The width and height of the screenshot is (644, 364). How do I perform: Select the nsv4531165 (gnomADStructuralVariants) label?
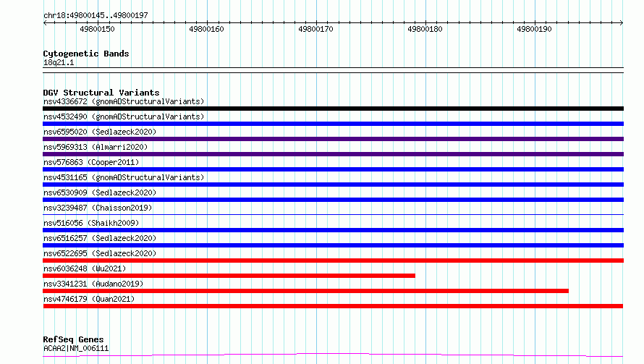(x=124, y=177)
